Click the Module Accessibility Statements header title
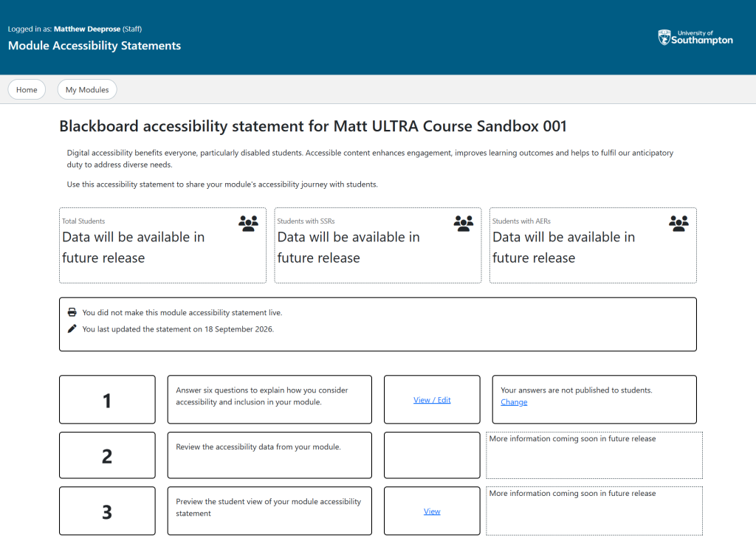The image size is (756, 555). click(x=94, y=46)
